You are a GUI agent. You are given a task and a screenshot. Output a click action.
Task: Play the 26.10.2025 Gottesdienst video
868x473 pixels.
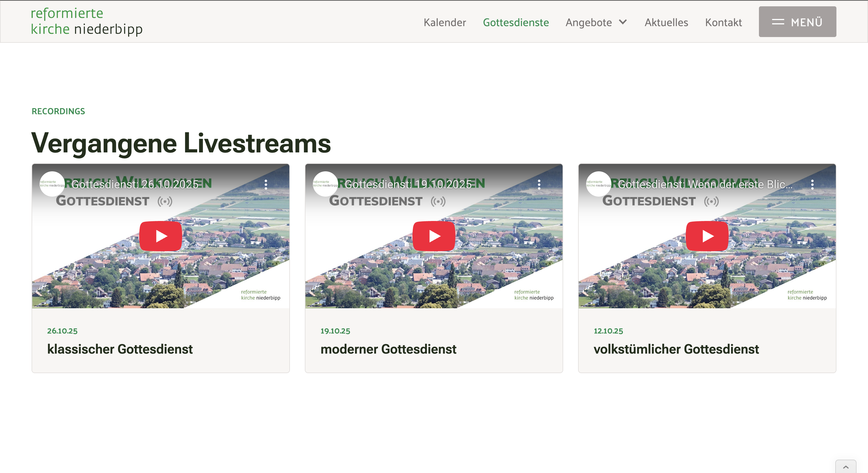pos(160,236)
